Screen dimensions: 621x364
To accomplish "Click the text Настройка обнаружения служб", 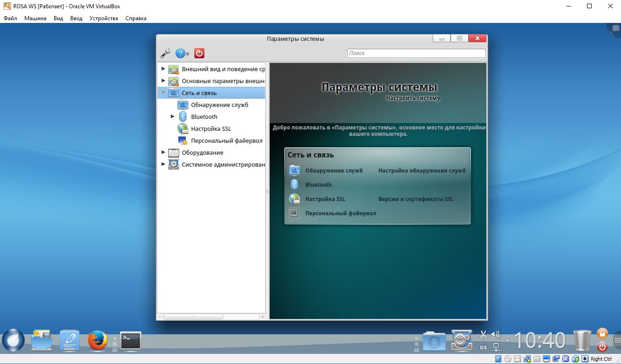I will pyautogui.click(x=422, y=171).
